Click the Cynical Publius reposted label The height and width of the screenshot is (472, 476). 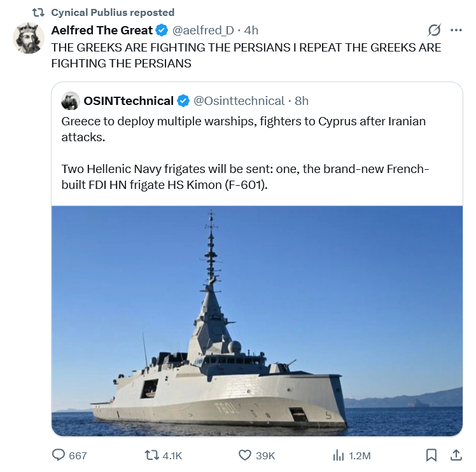(112, 12)
